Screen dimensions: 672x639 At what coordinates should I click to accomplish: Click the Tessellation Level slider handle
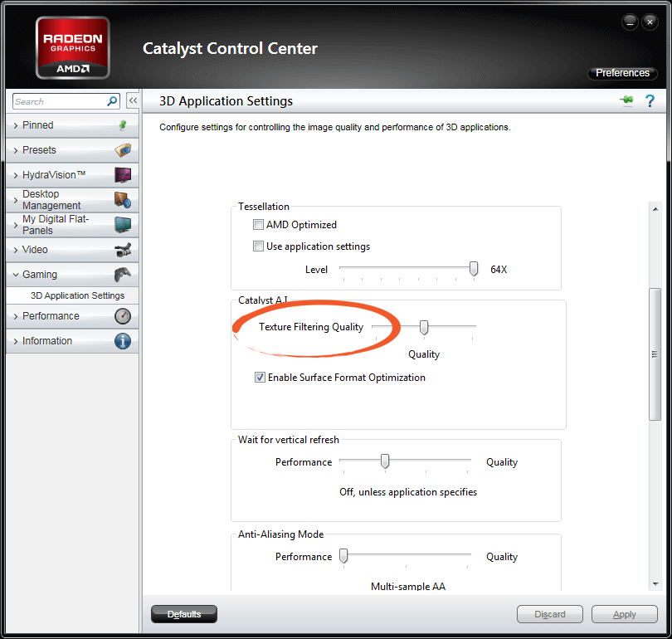[474, 269]
